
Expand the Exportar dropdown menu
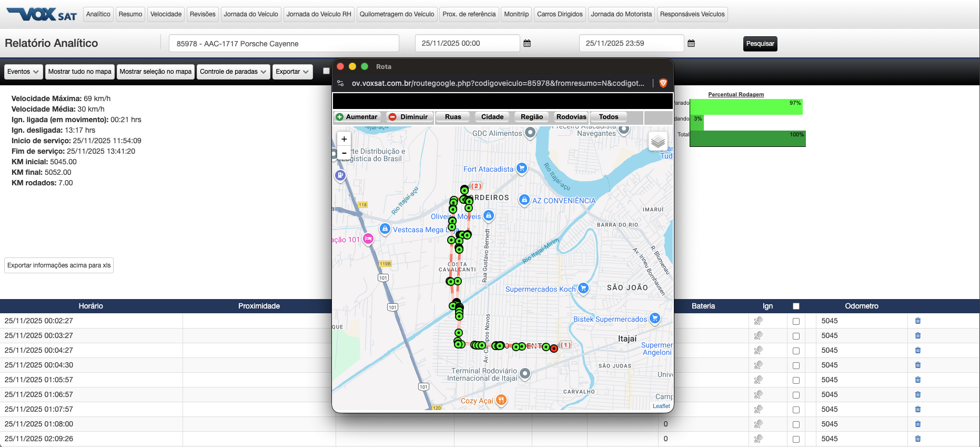[292, 72]
